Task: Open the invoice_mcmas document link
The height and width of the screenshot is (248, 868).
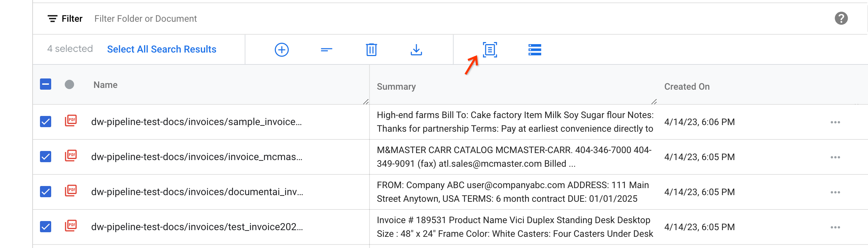Action: pyautogui.click(x=197, y=157)
